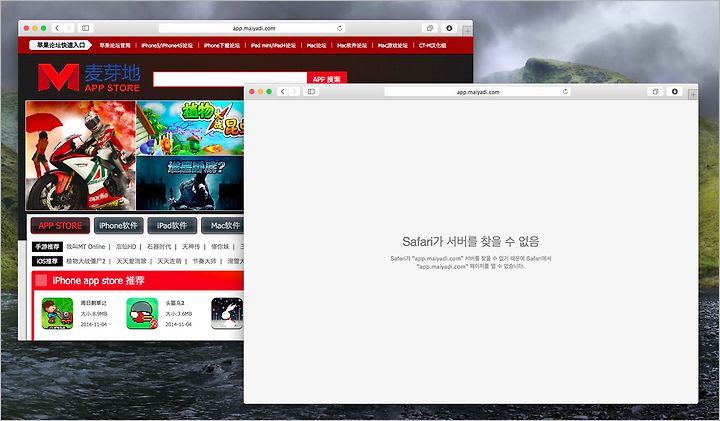Close the front Safari window

(252, 91)
